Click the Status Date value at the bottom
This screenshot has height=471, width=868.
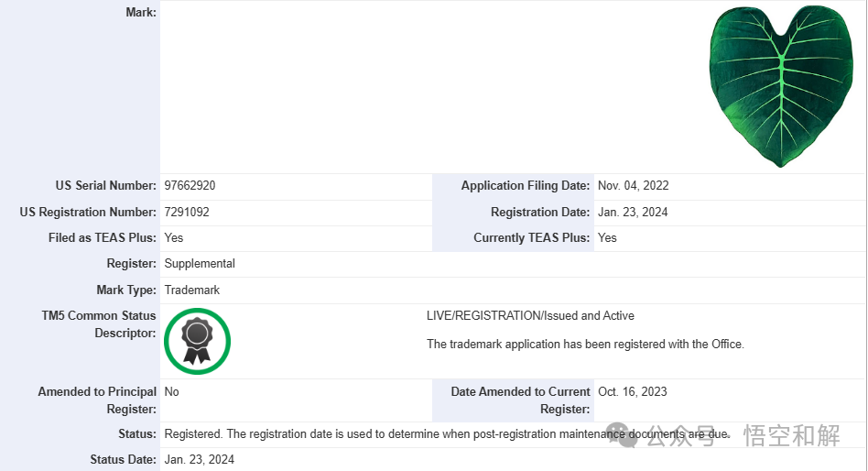pyautogui.click(x=199, y=459)
